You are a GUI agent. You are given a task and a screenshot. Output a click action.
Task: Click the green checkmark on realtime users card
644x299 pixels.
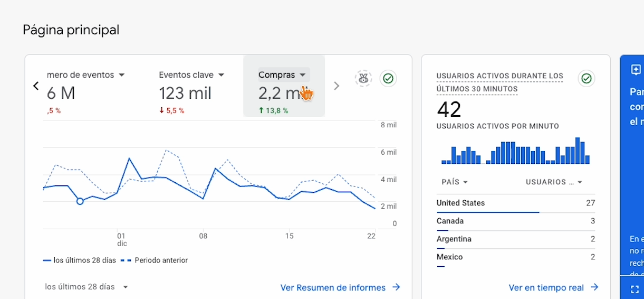pos(587,79)
